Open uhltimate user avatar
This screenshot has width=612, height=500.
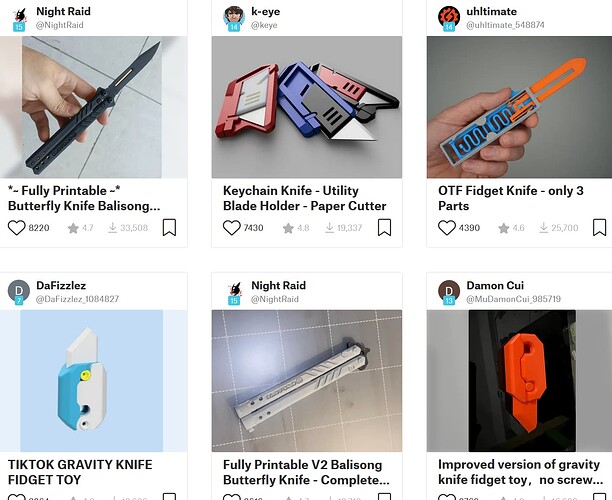449,18
